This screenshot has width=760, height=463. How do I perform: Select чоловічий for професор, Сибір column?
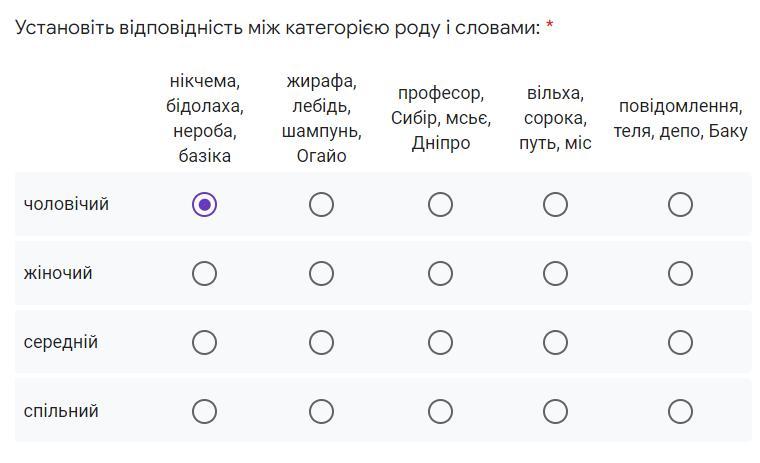point(440,204)
